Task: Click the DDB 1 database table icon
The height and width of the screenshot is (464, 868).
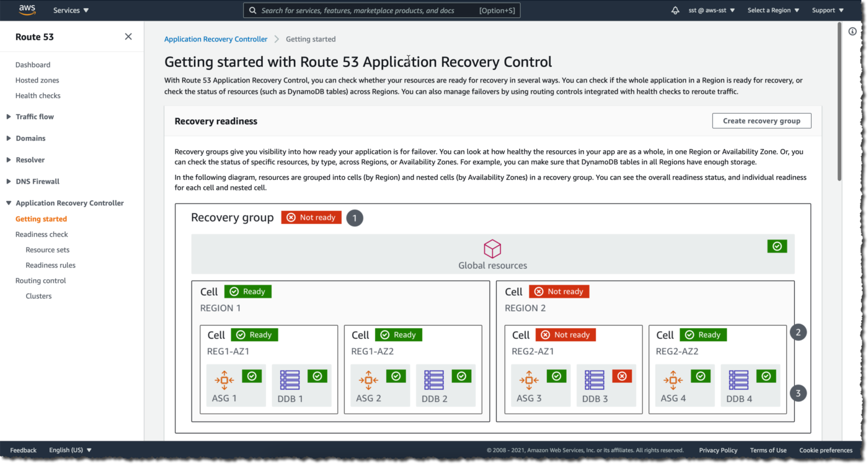Action: click(290, 380)
